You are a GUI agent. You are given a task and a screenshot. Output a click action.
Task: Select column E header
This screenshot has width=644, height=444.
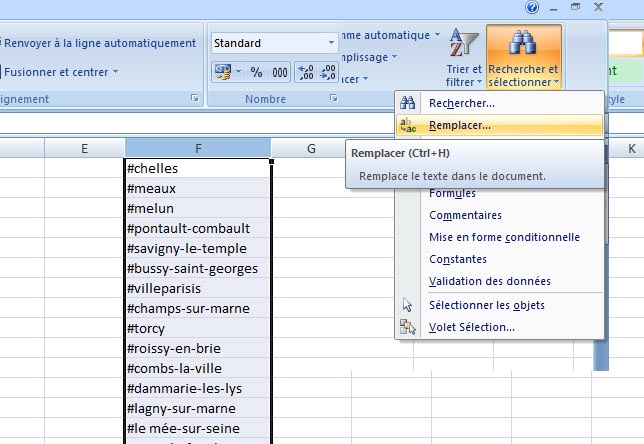(x=84, y=148)
